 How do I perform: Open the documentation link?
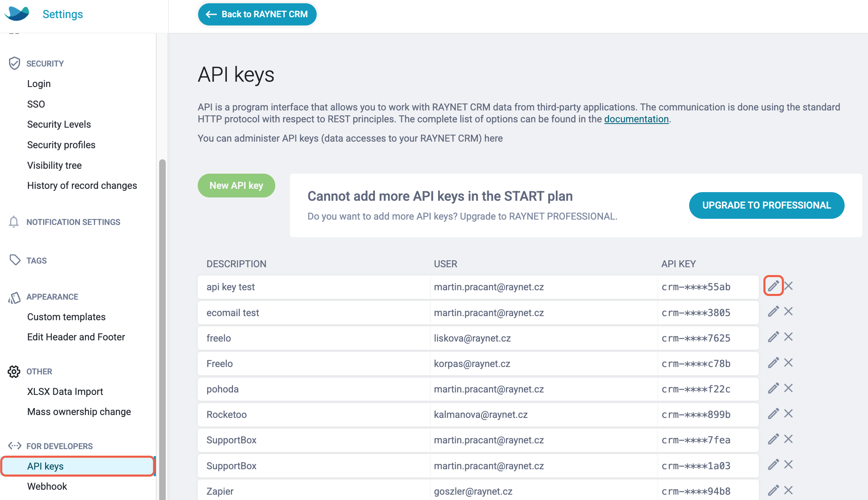636,119
